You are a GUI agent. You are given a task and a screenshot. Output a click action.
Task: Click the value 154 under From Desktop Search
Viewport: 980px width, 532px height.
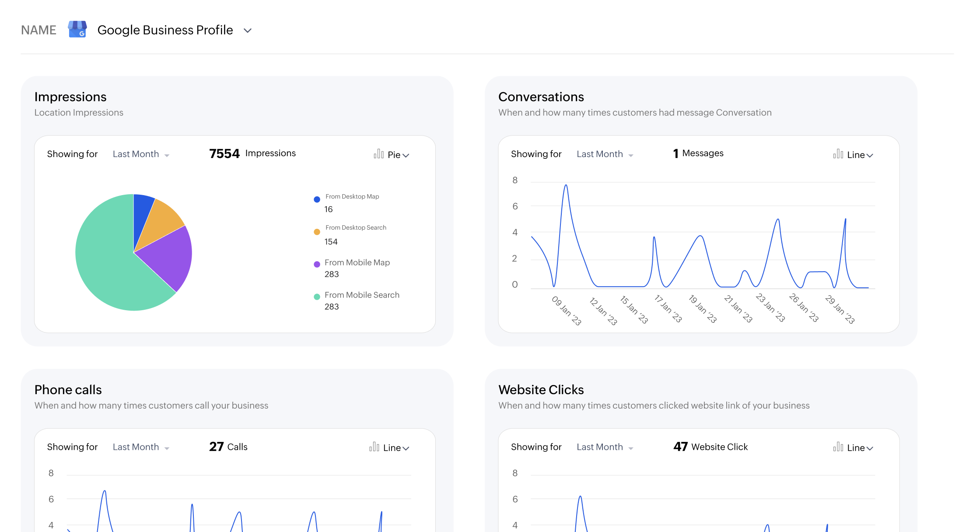[x=331, y=242]
